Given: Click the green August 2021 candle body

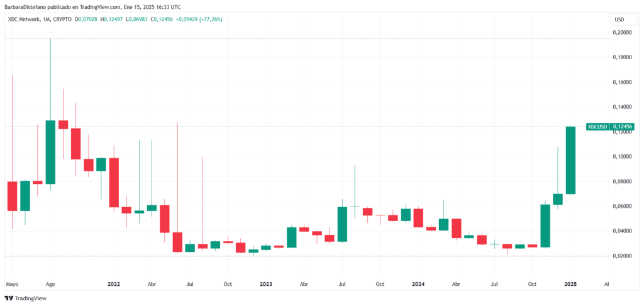Looking at the screenshot, I should [x=50, y=152].
